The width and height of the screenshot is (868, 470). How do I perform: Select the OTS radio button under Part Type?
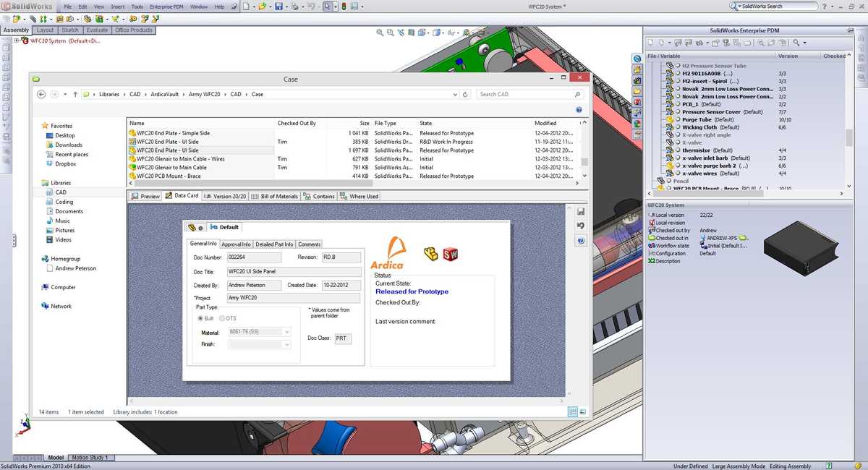coord(223,318)
